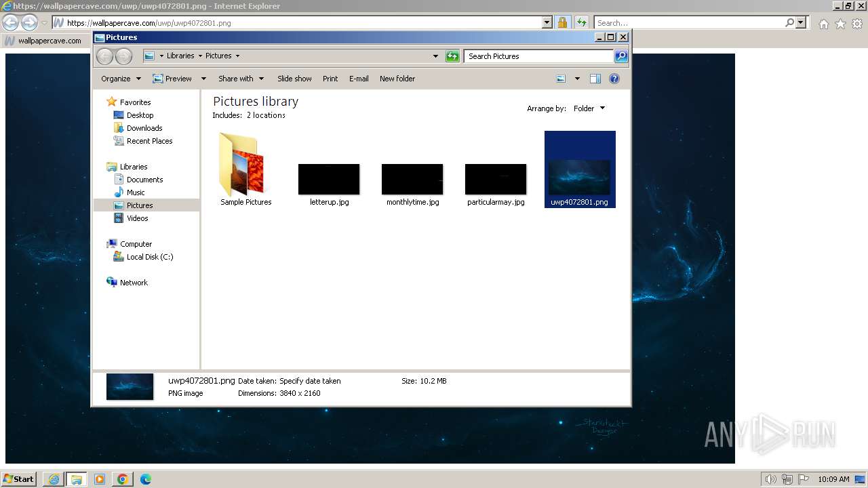This screenshot has height=488, width=868.
Task: Click Print in the Explorer toolbar
Action: (330, 79)
